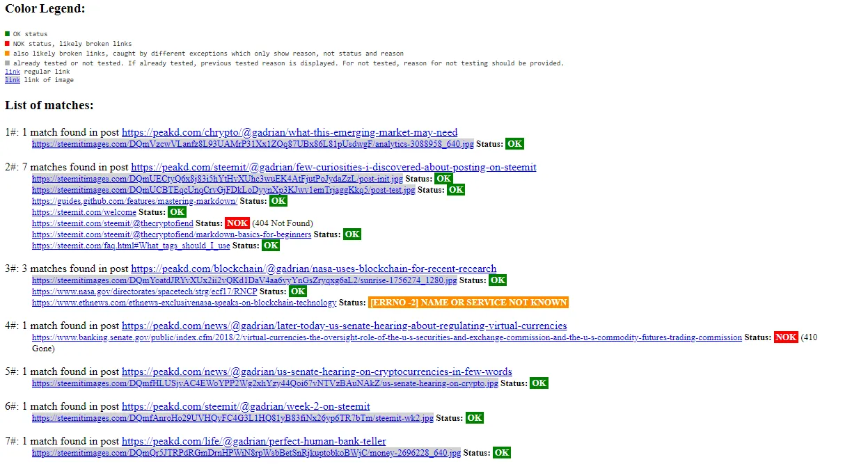Follow the ethnews.com nasa-speaks-on-blockchain link
The width and height of the screenshot is (868, 464).
click(x=184, y=303)
